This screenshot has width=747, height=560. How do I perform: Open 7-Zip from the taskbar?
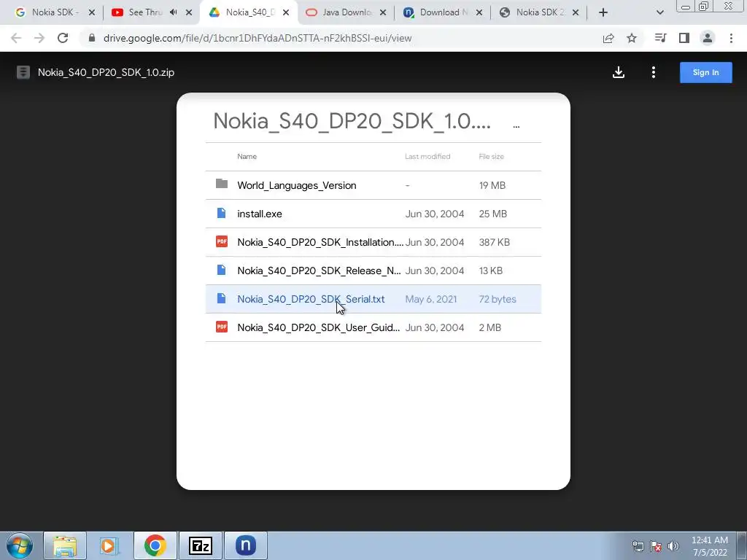pyautogui.click(x=200, y=545)
